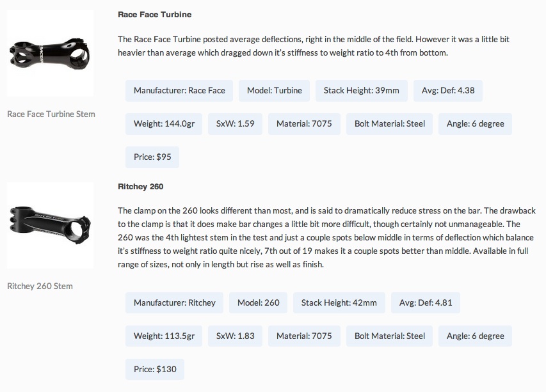Select the Weight: 144.0gr tag

coord(164,124)
